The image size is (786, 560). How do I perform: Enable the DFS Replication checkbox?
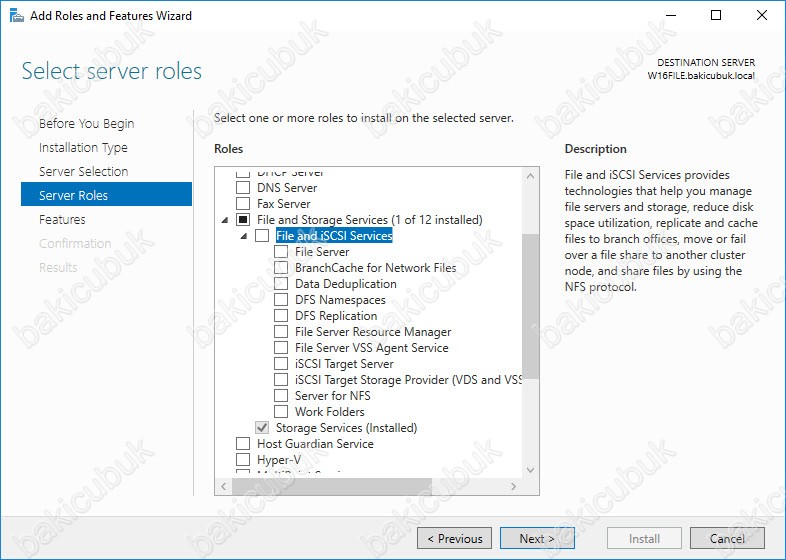tap(281, 316)
